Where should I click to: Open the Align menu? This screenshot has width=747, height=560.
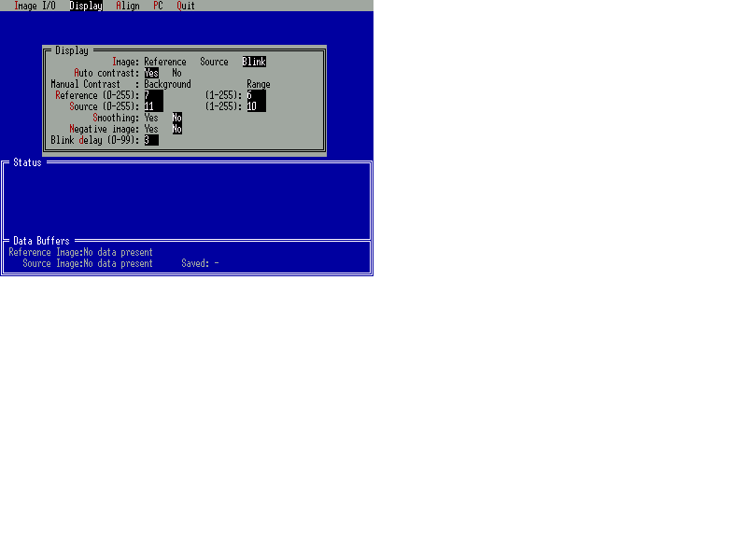click(x=128, y=6)
